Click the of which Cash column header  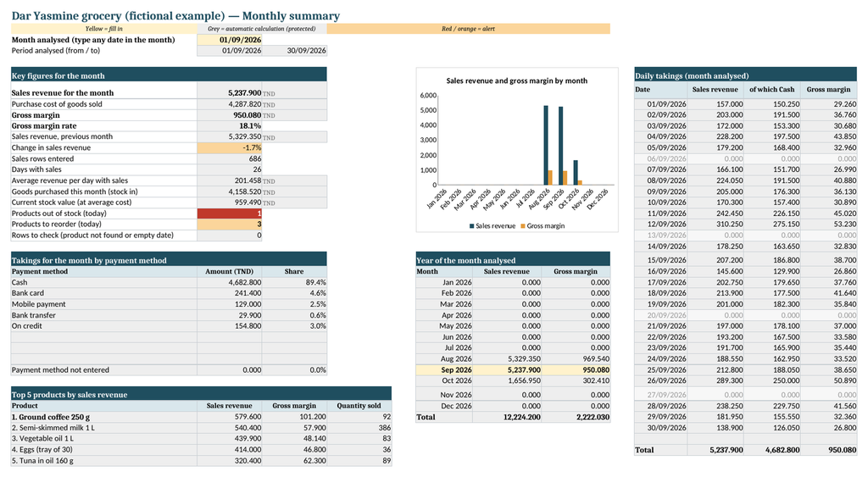(771, 89)
